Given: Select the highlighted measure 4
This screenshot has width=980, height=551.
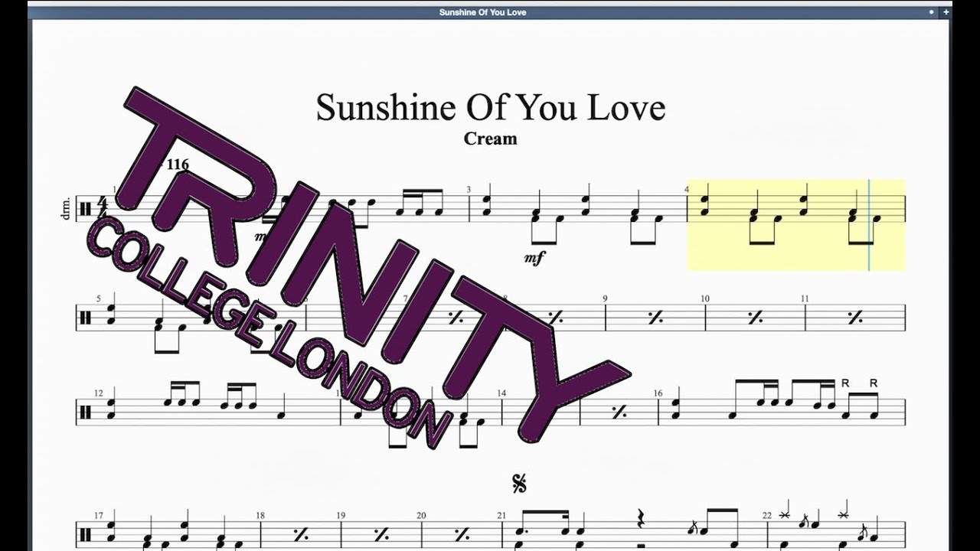Looking at the screenshot, I should click(795, 224).
